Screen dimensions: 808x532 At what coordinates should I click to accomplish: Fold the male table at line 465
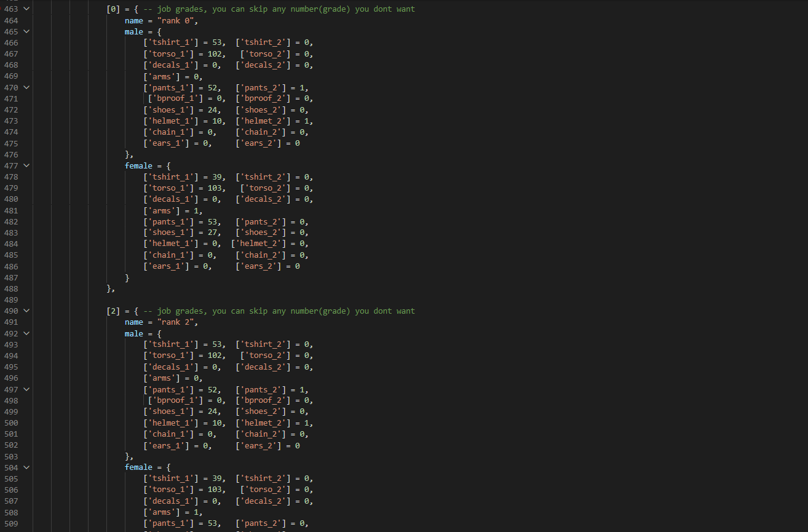[26, 31]
